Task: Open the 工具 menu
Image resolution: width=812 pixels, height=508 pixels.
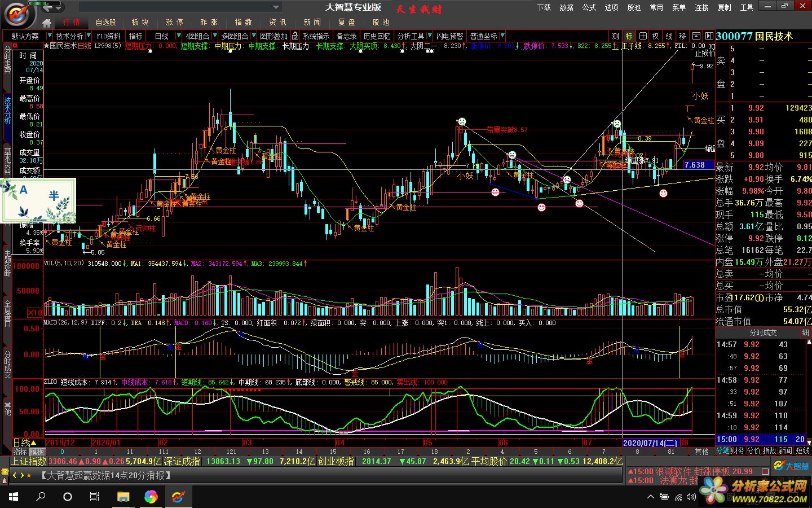Action: (x=747, y=7)
